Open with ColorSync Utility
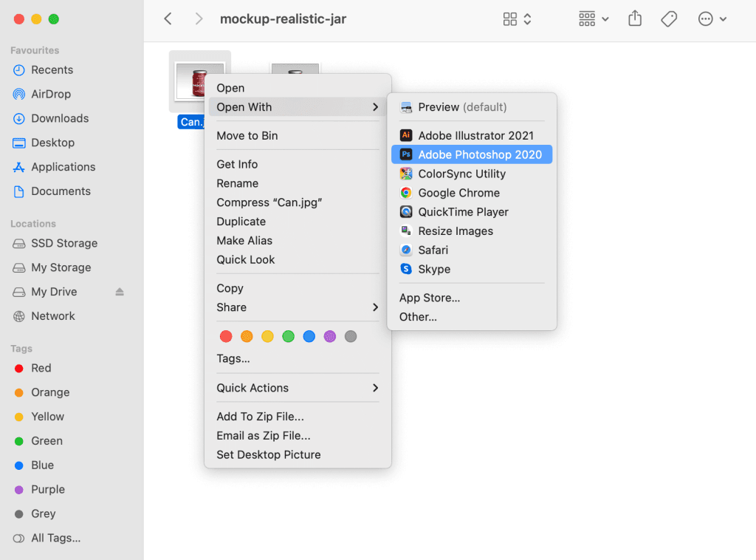The height and width of the screenshot is (560, 756). [x=472, y=174]
